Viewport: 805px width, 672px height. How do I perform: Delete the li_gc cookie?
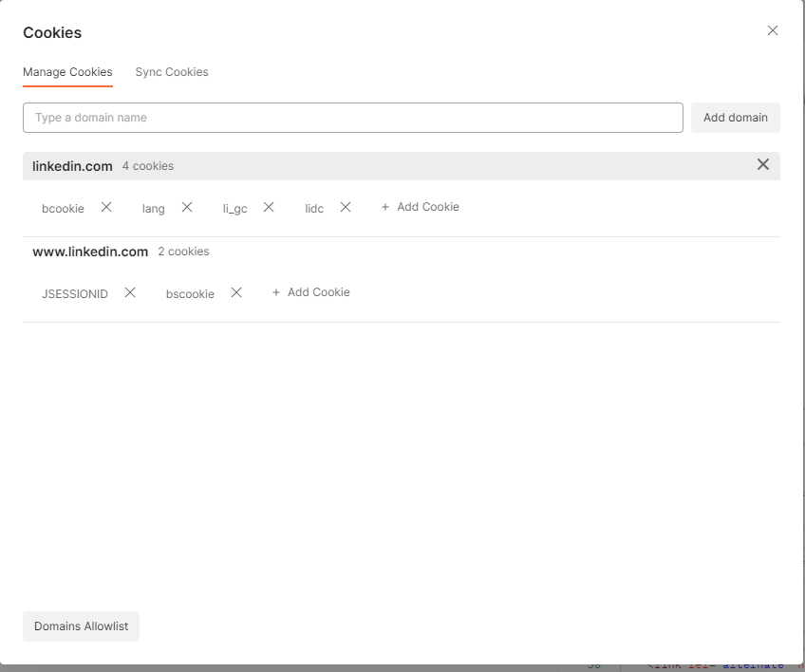click(x=269, y=207)
